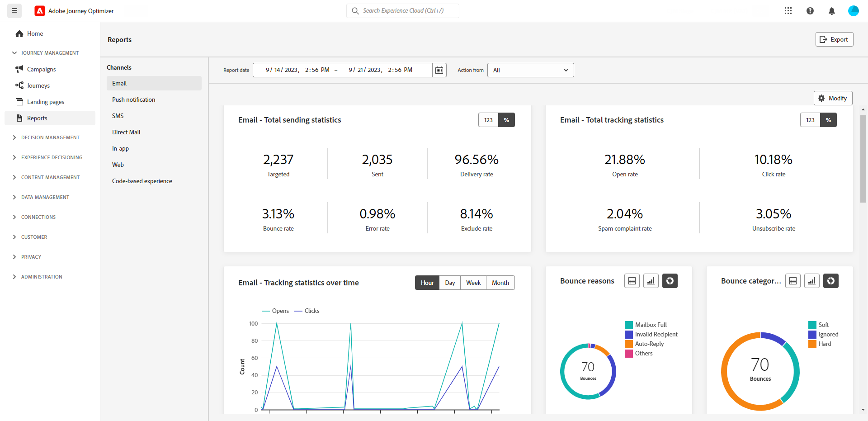The height and width of the screenshot is (421, 868).
Task: Click the Hard bounce legend swatch
Action: click(x=812, y=344)
